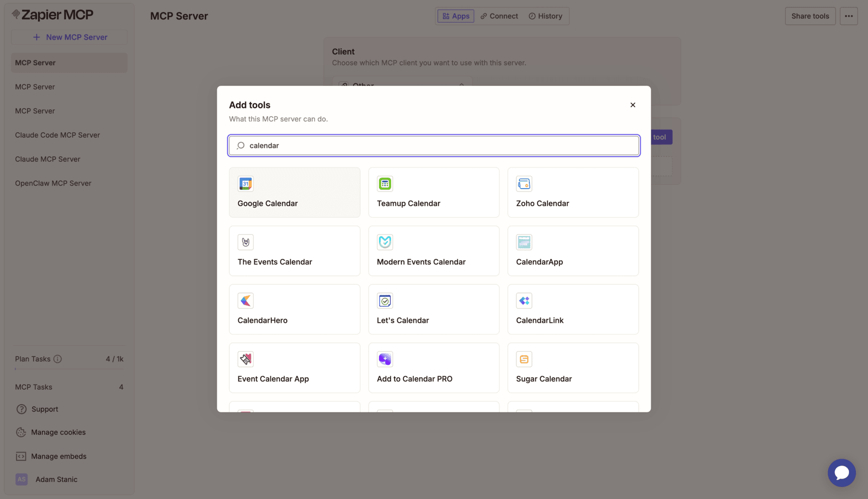This screenshot has height=499, width=868.
Task: Click the CalendarApp icon
Action: pyautogui.click(x=524, y=242)
